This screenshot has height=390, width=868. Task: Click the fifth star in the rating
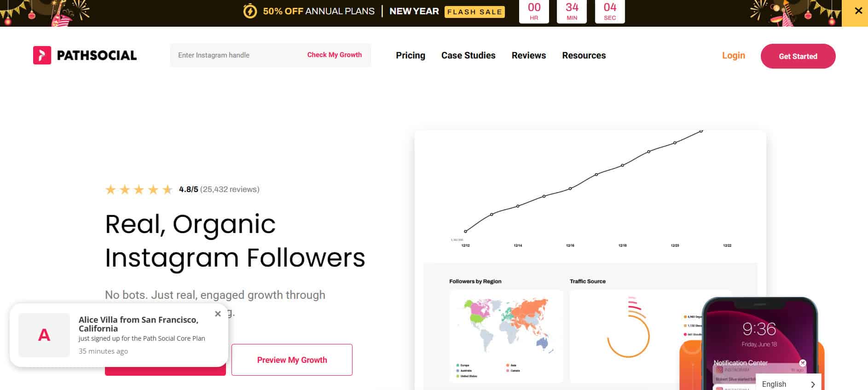(167, 189)
